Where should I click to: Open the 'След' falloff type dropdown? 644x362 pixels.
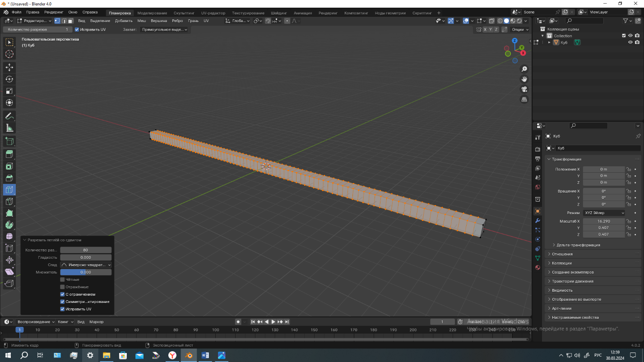(86, 265)
